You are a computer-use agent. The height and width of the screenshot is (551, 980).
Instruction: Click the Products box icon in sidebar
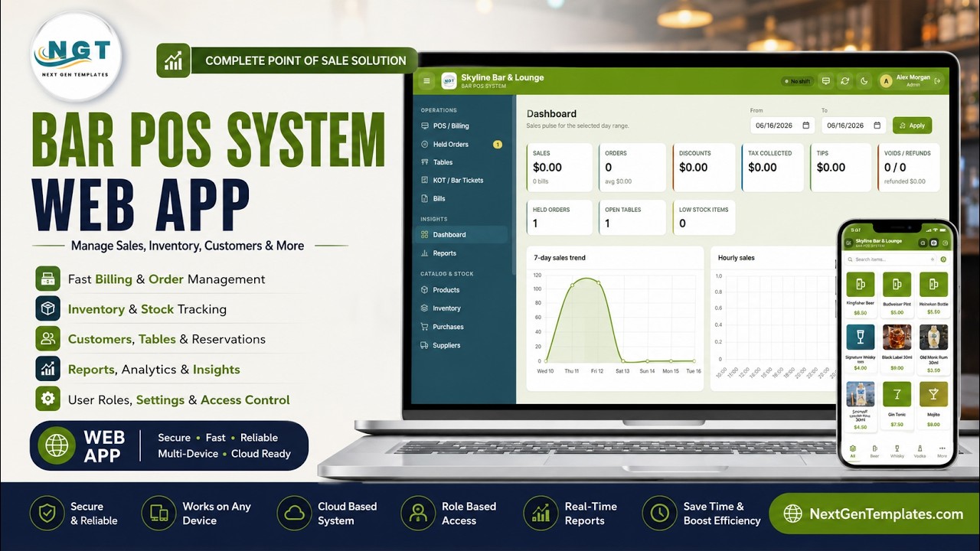[425, 290]
